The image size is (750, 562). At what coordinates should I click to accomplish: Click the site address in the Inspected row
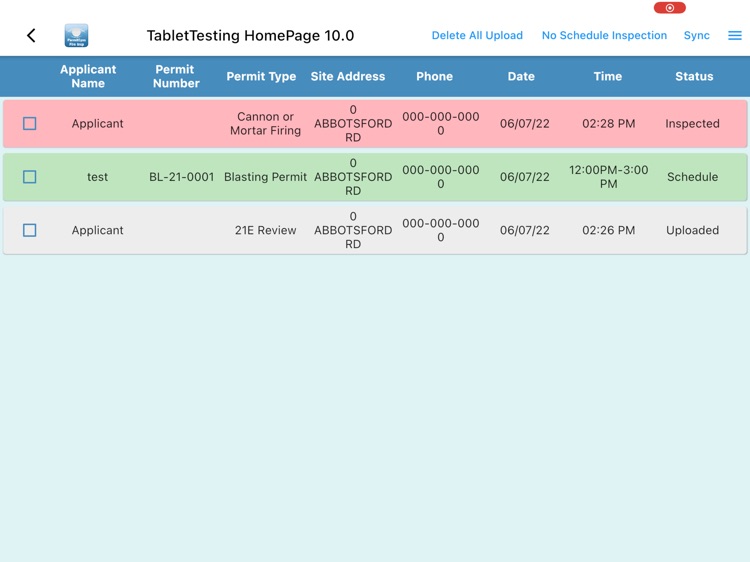coord(353,123)
